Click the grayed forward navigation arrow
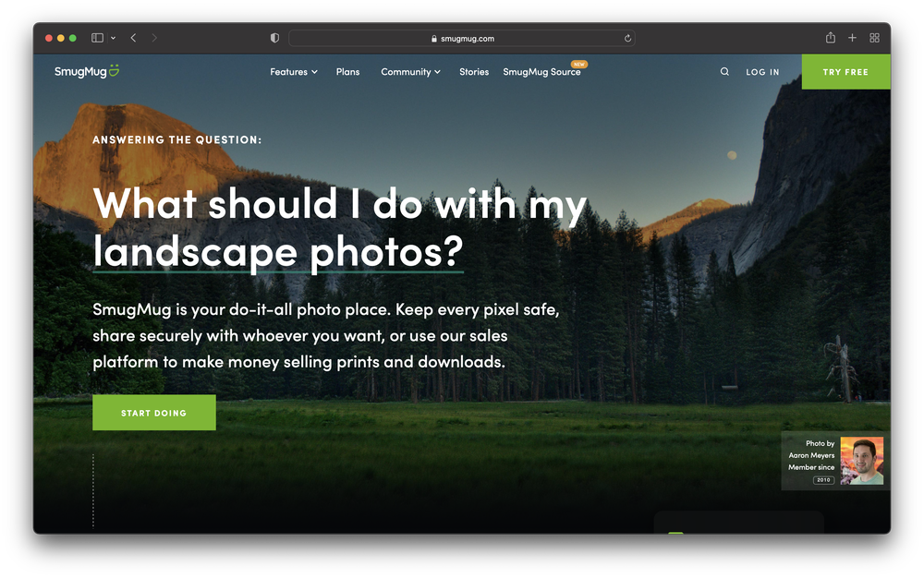 pyautogui.click(x=153, y=38)
